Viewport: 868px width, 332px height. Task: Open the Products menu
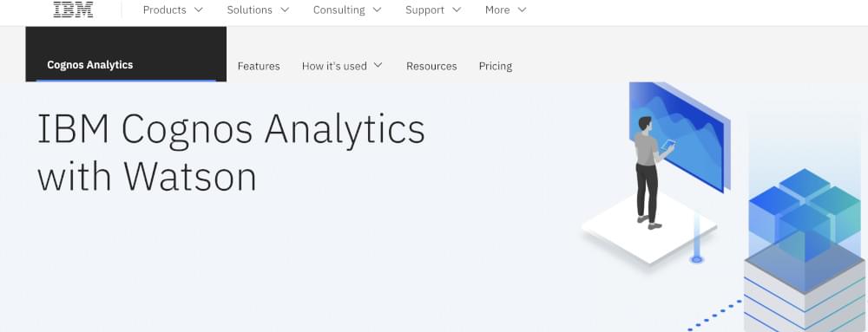[x=174, y=10]
